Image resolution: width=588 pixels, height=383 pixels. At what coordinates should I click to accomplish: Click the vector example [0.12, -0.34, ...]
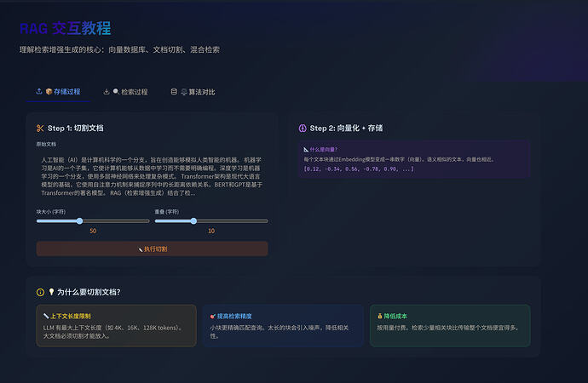point(359,169)
